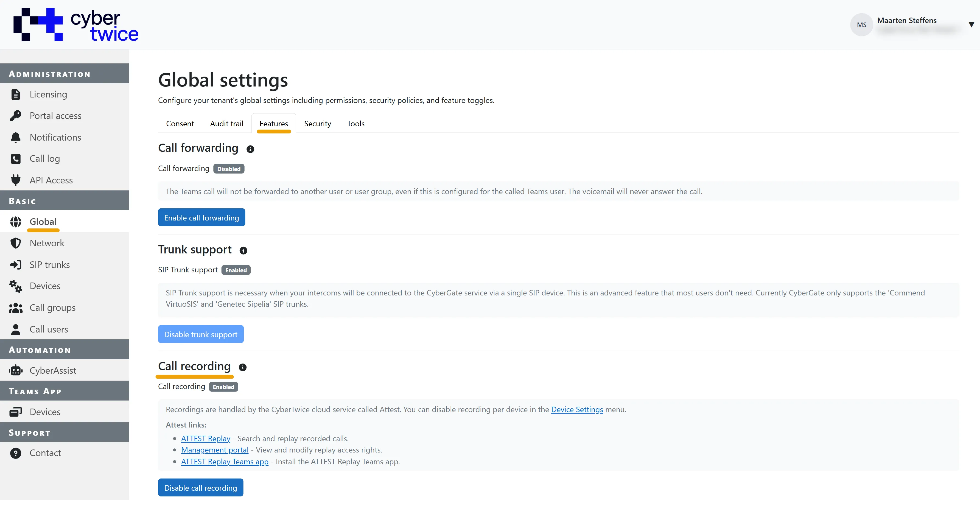980x514 pixels.
Task: Go to Notifications in the sidebar
Action: 65,137
